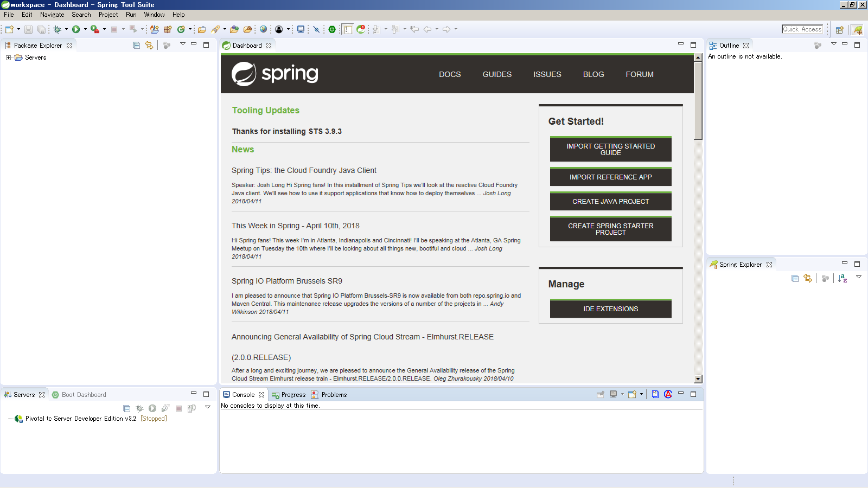Toggle alphabetical sort in Spring Explorer
This screenshot has height=488, width=868.
(843, 278)
